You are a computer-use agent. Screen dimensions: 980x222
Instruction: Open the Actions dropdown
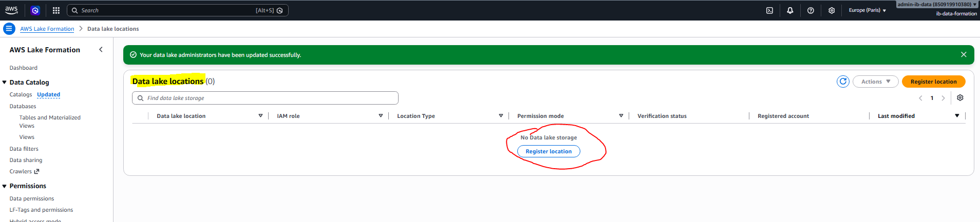[876, 82]
